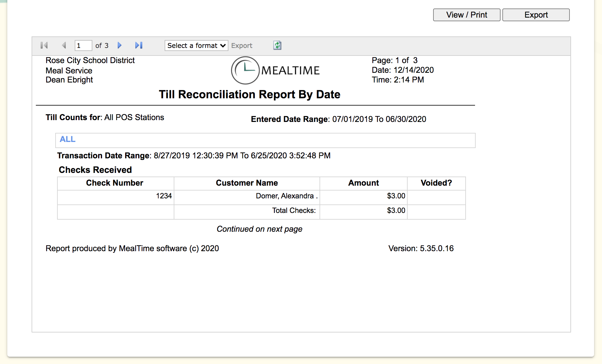Open the Select a format dropdown
602x364 pixels.
point(196,45)
